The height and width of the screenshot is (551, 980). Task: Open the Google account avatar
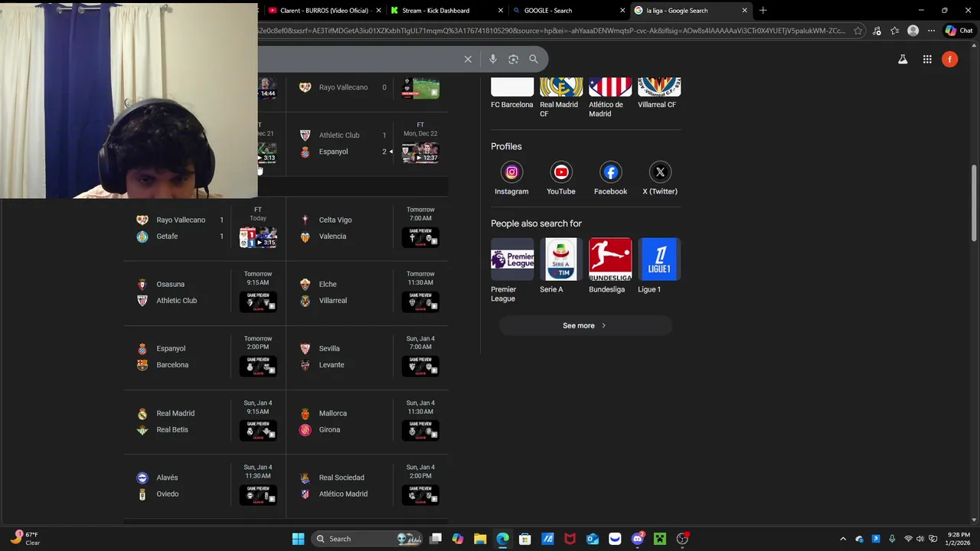click(950, 59)
